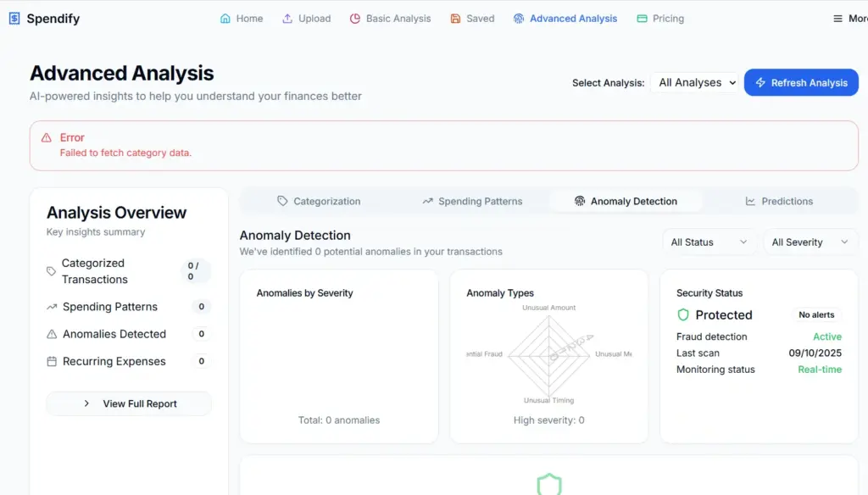This screenshot has width=868, height=495.
Task: Click the Pricing tag icon
Action: (641, 17)
